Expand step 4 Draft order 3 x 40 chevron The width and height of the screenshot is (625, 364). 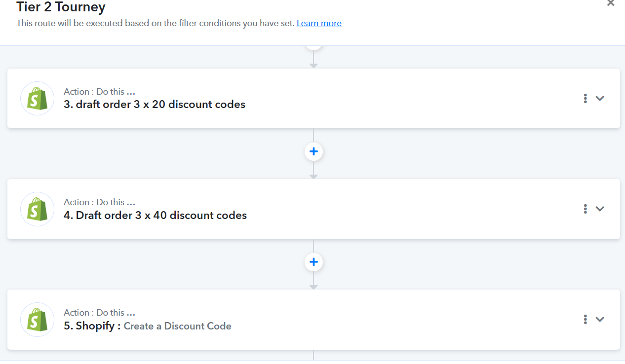point(600,209)
